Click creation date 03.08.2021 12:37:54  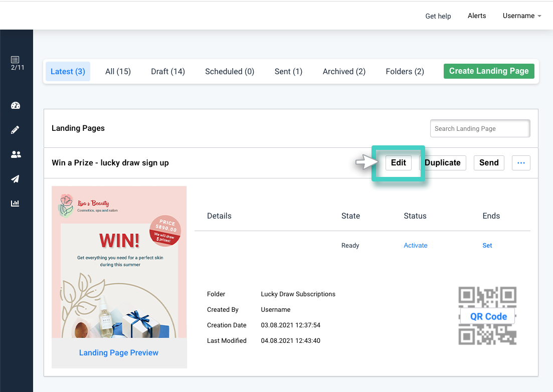[x=291, y=325]
